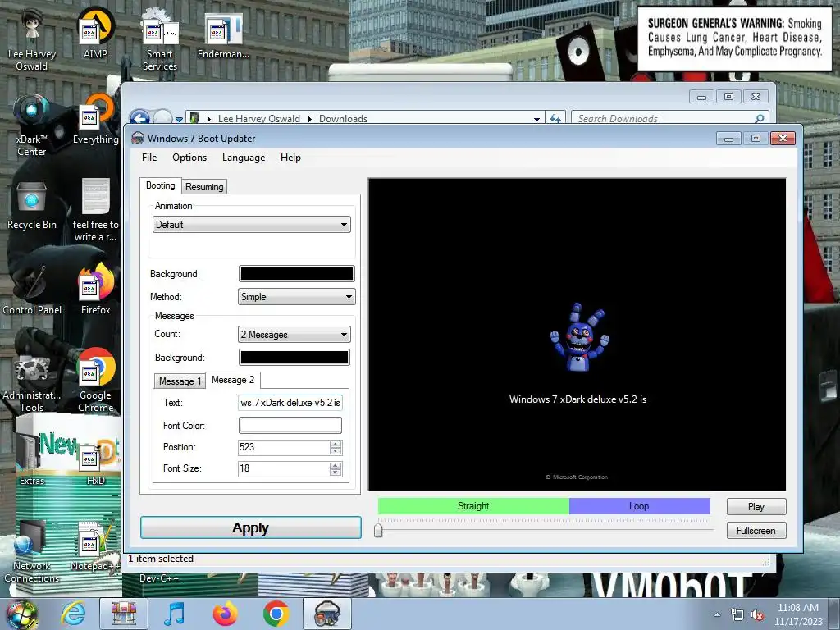This screenshot has height=630, width=840.
Task: Decrease the Font Size with down arrow
Action: [x=336, y=472]
